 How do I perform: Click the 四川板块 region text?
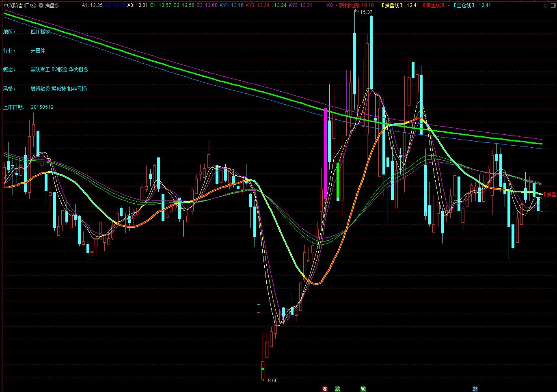[41, 32]
